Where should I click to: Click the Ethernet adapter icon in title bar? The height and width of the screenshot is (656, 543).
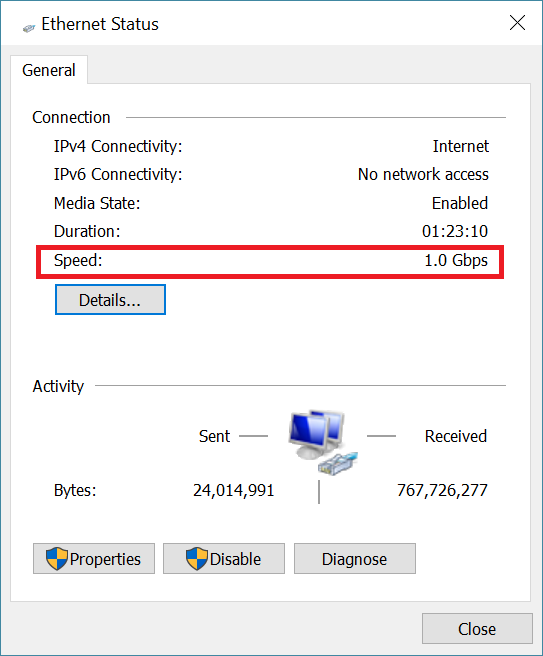(x=29, y=28)
